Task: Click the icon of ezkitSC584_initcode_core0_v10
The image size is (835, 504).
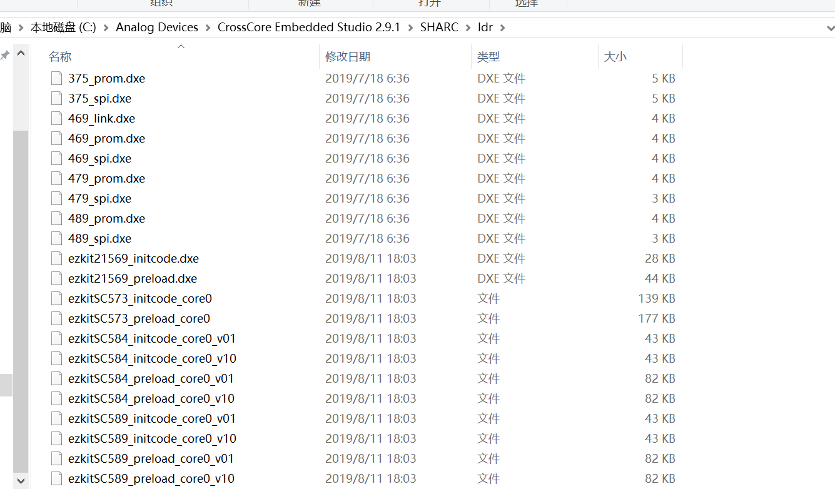Action: 56,358
